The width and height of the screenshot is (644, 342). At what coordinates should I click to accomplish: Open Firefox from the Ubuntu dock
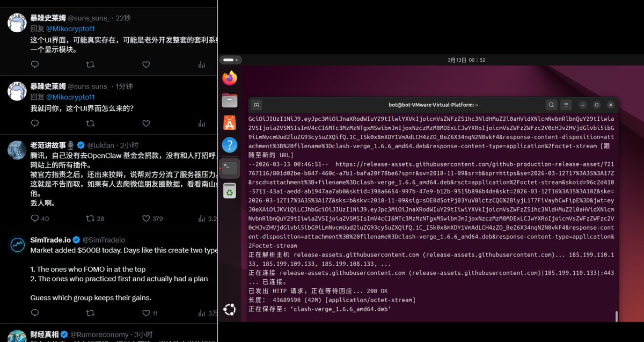coord(230,78)
